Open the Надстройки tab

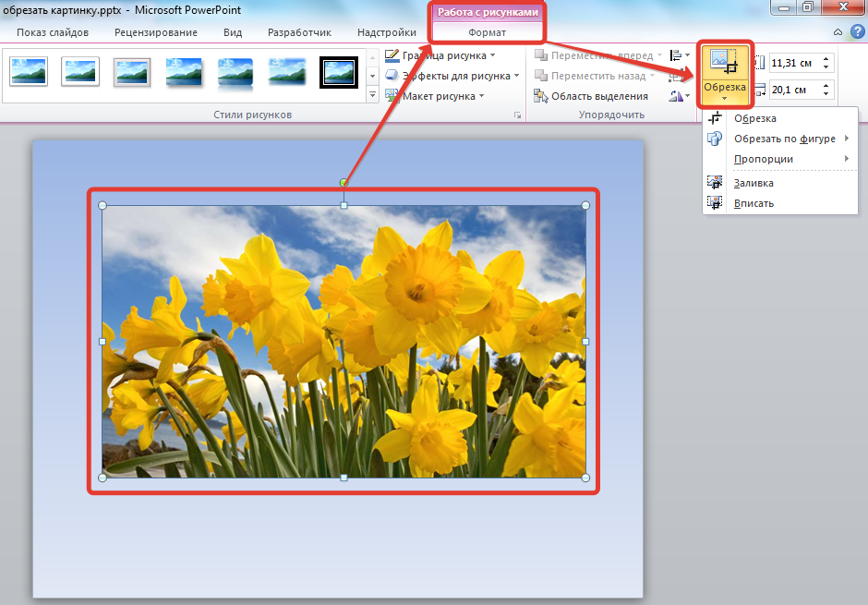pos(386,32)
